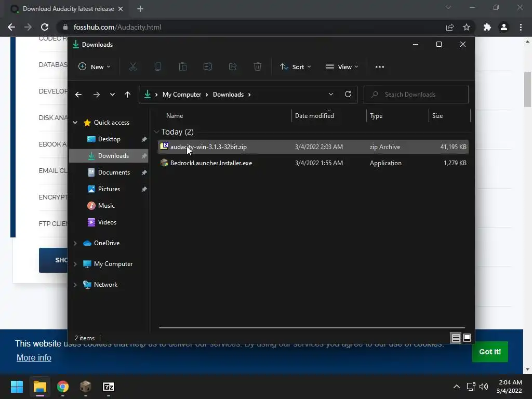Select BedrockLauncher.Installer.exe file name
The height and width of the screenshot is (399, 532).
211,163
